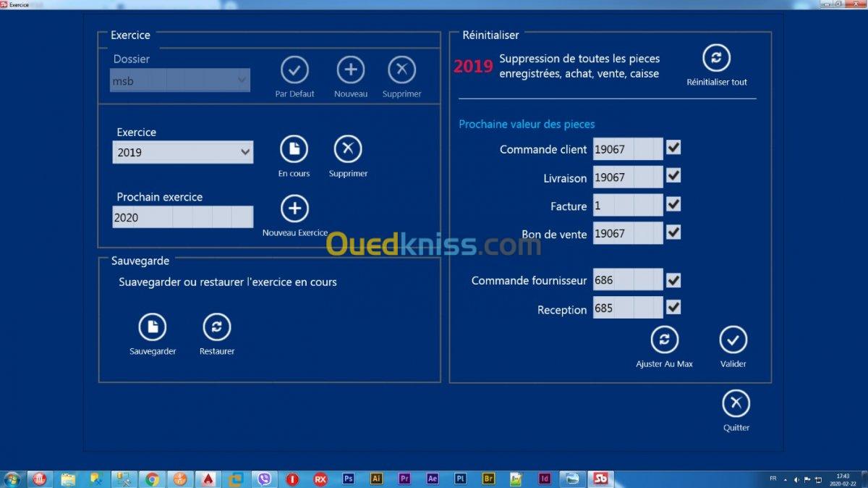Viewport: 868px width, 488px height.
Task: Add a new dossier with Nouveau
Action: tap(350, 70)
